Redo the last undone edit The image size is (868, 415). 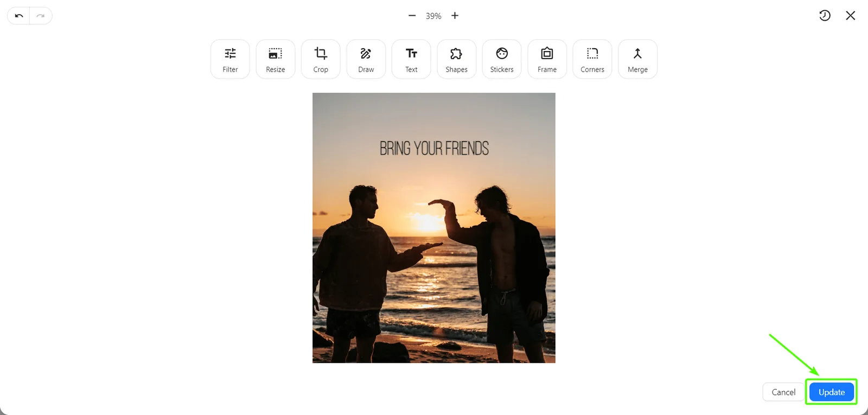click(41, 16)
